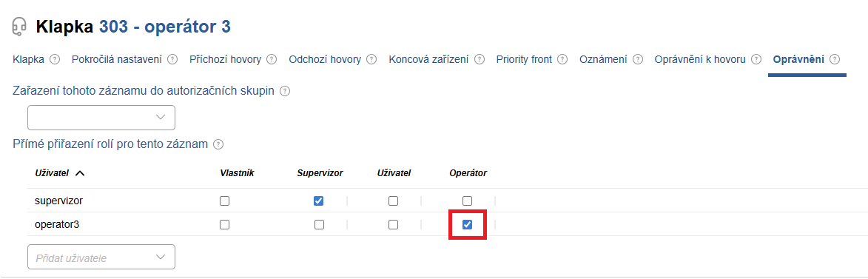The height and width of the screenshot is (279, 868).
Task: Show help for Oprávnění k hovoru
Action: coord(756,59)
